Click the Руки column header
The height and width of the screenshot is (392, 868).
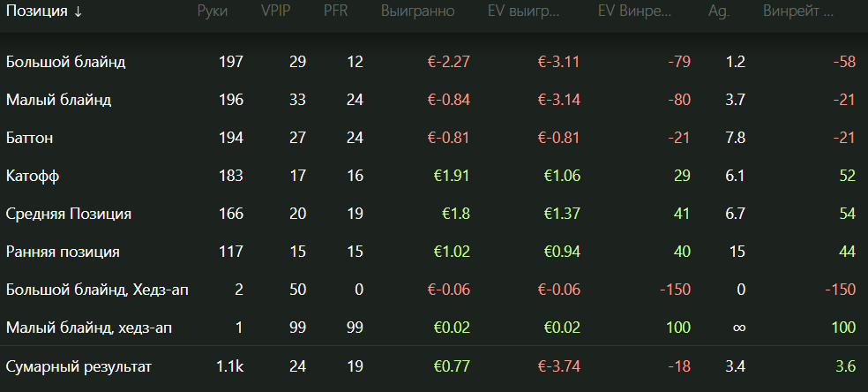coord(213,11)
